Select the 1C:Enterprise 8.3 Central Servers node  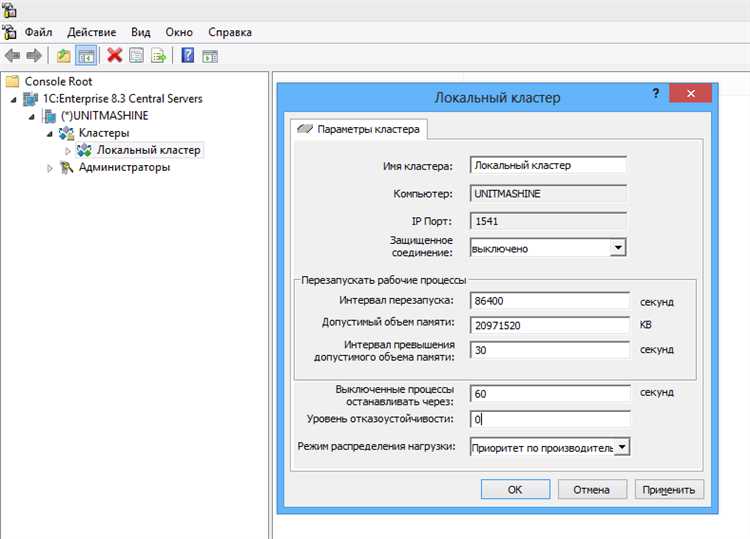pyautogui.click(x=122, y=99)
